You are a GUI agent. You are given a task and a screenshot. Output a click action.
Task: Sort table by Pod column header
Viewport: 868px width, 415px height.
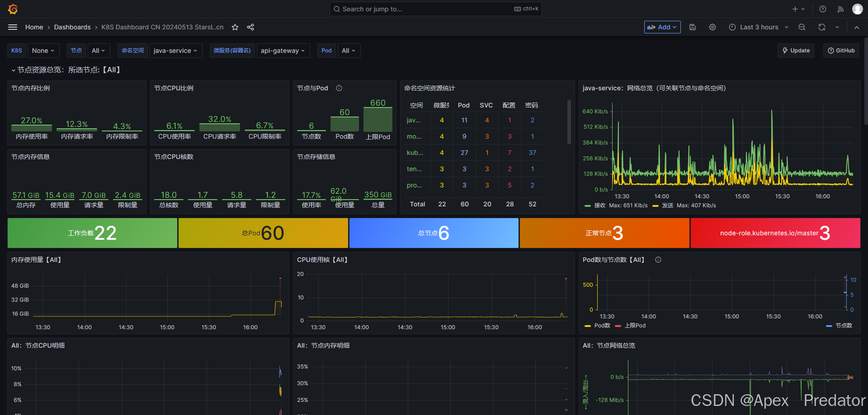click(x=464, y=105)
